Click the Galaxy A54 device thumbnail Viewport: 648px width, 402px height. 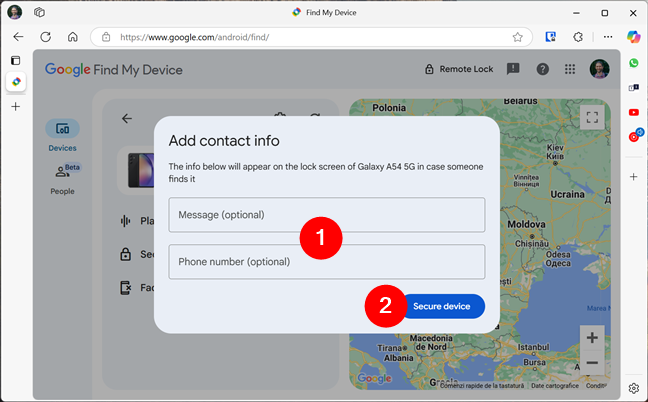coord(141,170)
